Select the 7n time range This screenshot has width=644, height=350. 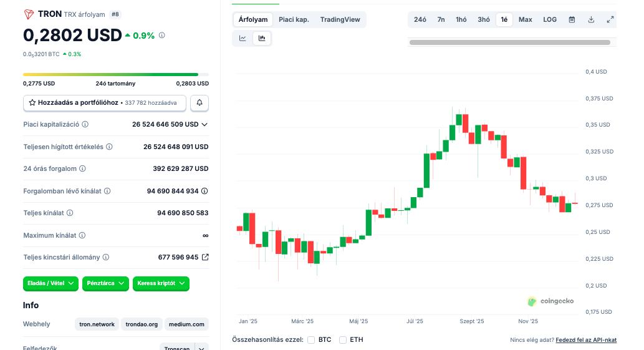pos(441,19)
